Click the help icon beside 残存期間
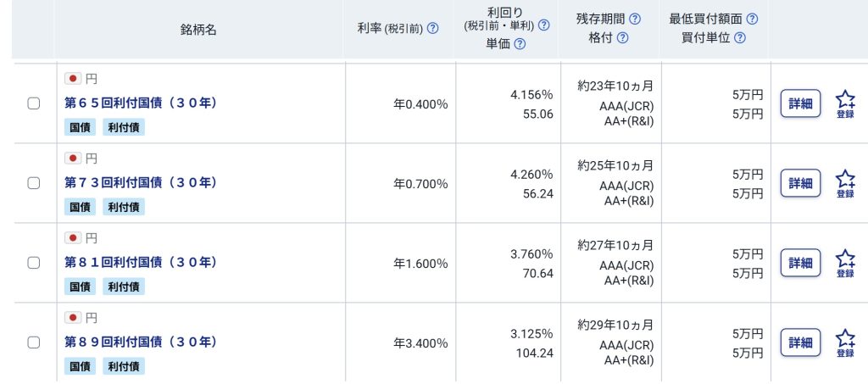 click(635, 19)
